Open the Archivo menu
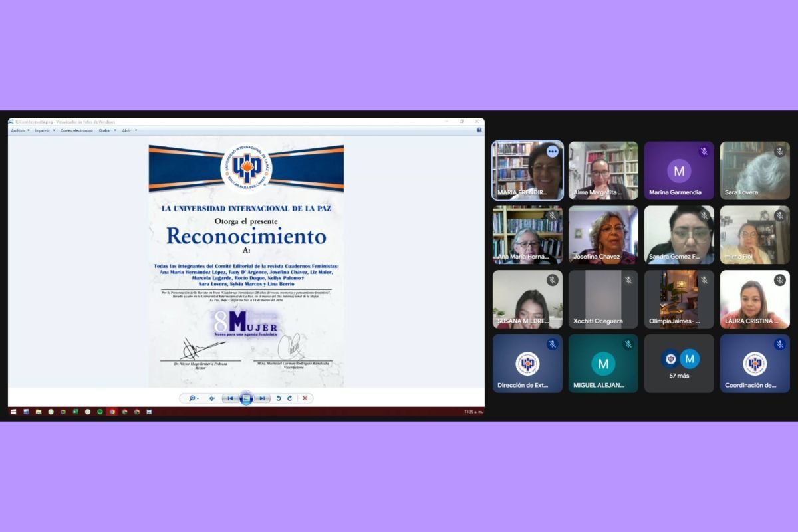Image resolution: width=798 pixels, height=532 pixels. click(20, 130)
